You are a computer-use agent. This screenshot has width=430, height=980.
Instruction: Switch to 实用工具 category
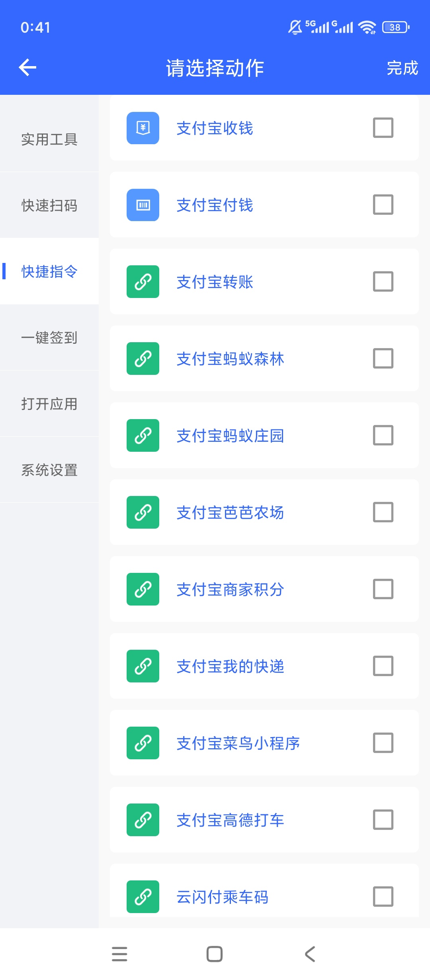pos(49,139)
